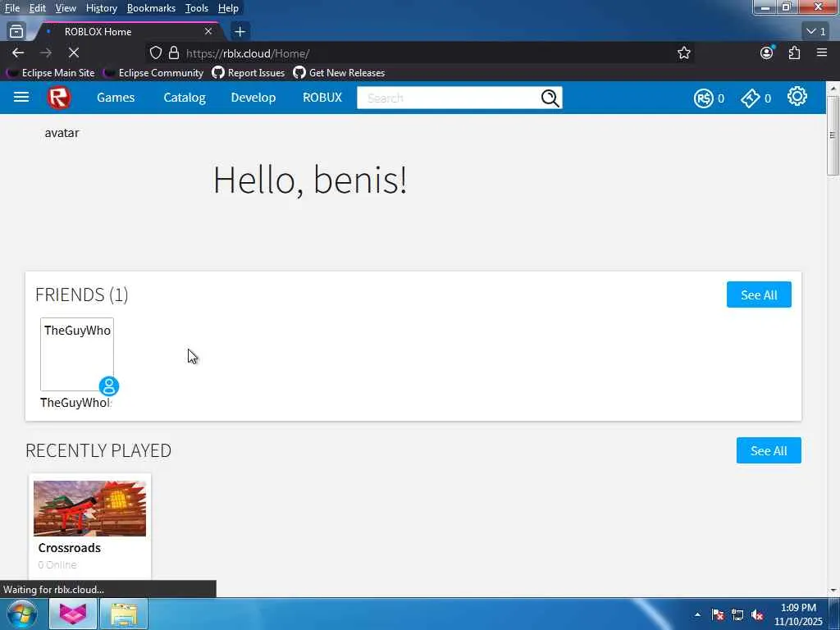Open the browser account icon

point(767,52)
